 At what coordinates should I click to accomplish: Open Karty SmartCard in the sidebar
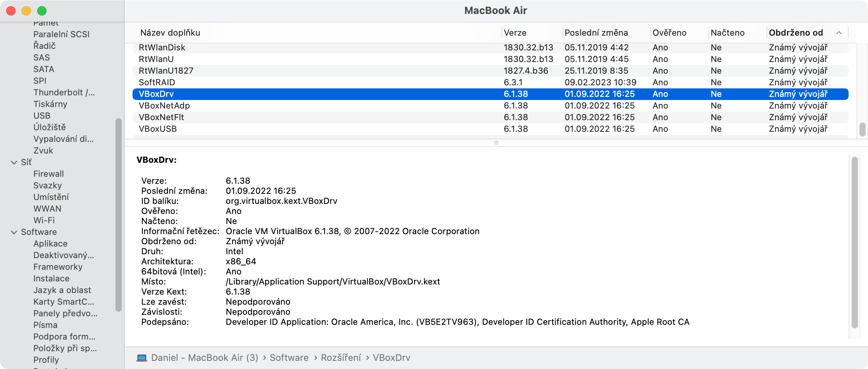coord(64,302)
